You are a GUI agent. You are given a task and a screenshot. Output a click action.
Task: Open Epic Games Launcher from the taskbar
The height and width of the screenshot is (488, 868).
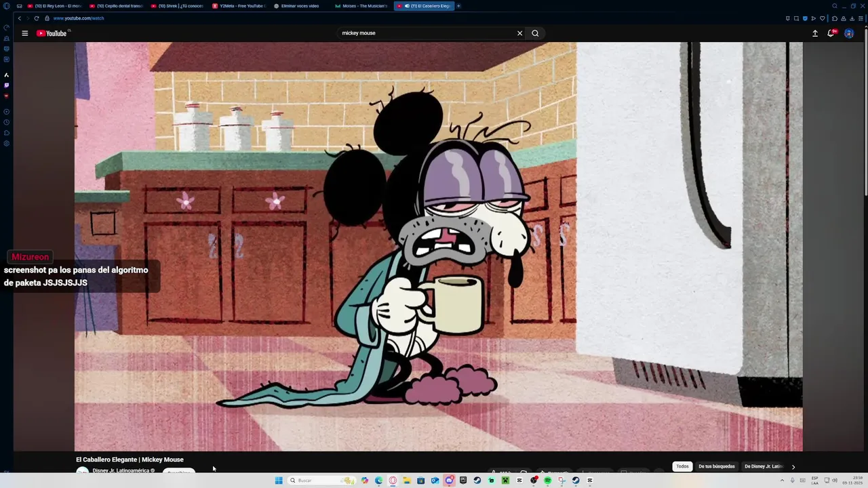[463, 481]
